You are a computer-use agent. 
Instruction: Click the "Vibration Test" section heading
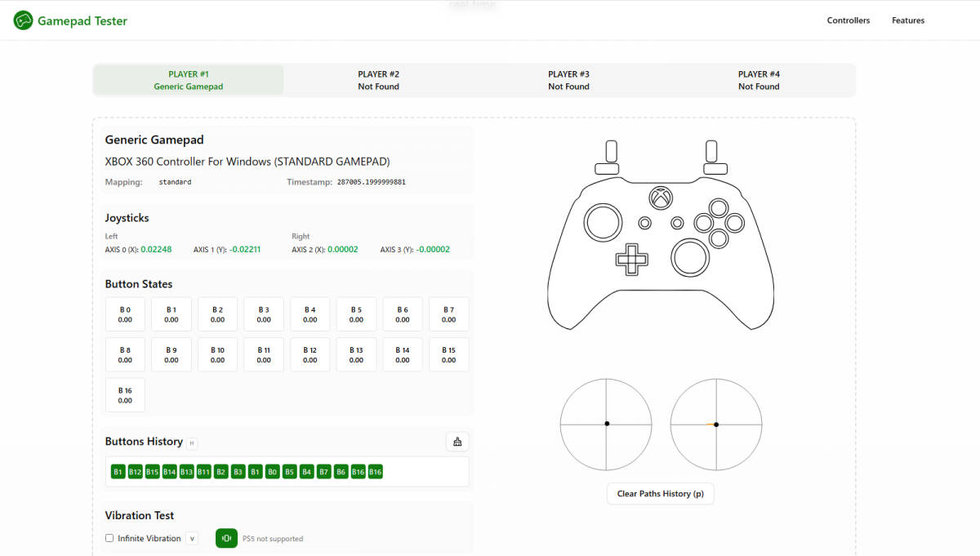140,515
